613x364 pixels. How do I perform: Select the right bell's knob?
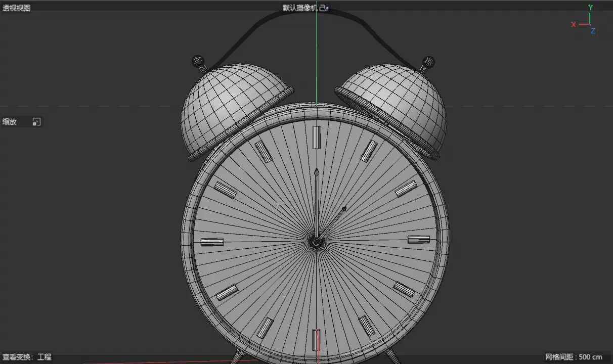428,63
